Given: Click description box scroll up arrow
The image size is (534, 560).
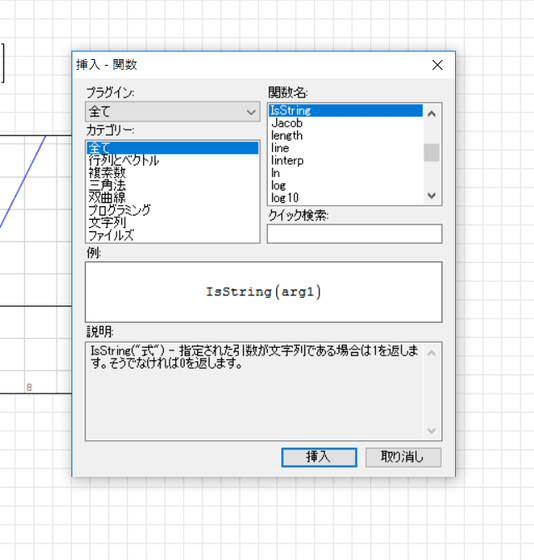Looking at the screenshot, I should point(431,353).
